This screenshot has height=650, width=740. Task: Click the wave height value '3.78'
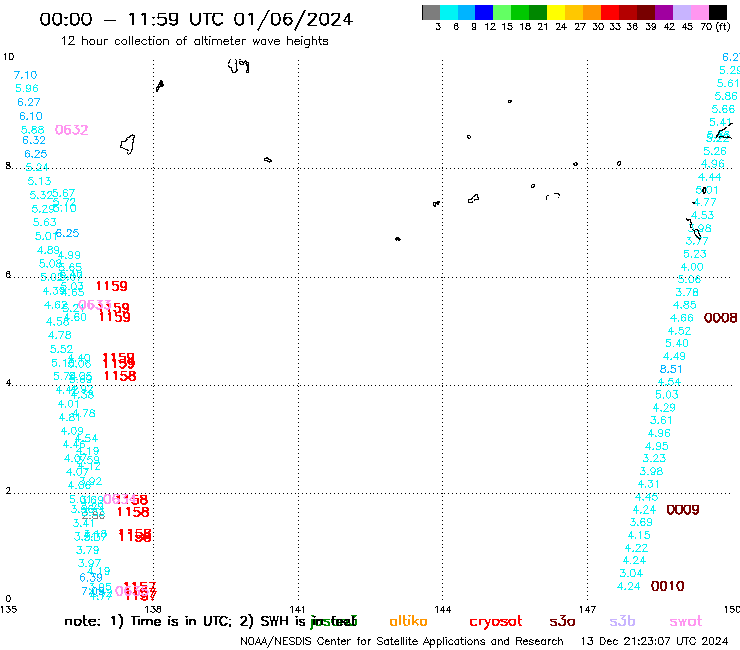(x=687, y=293)
